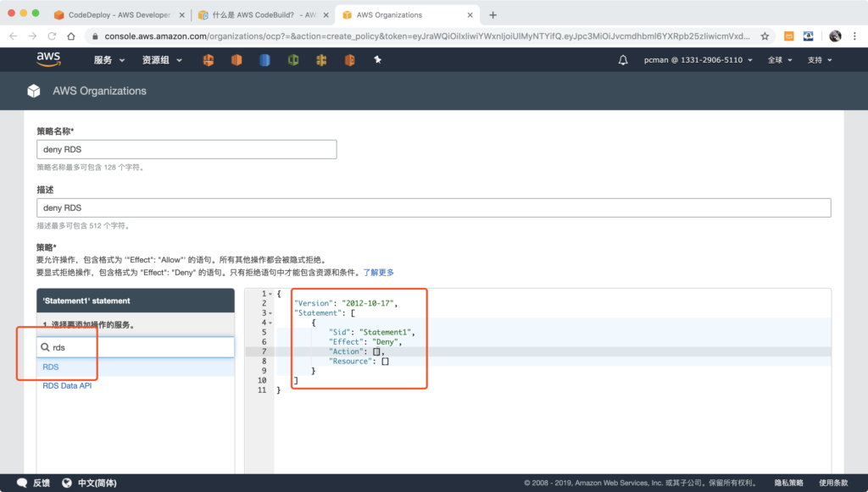Open 中文(简体) language selector

coord(97,483)
